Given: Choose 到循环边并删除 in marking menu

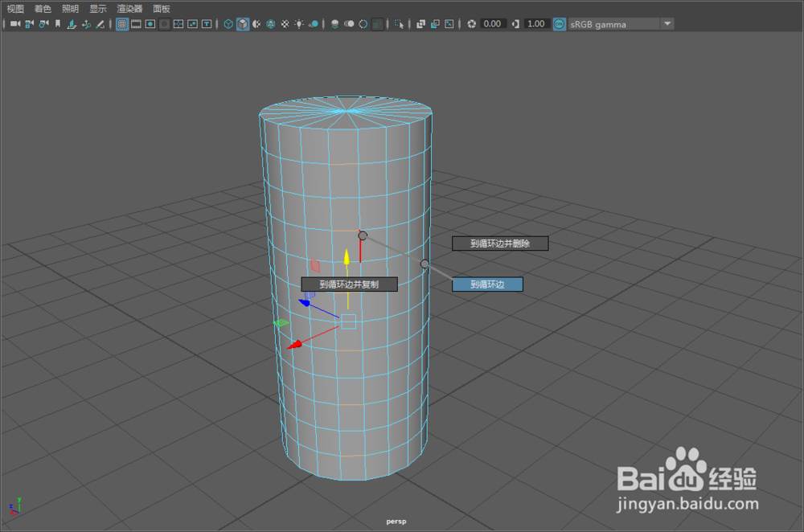Looking at the screenshot, I should coord(500,243).
